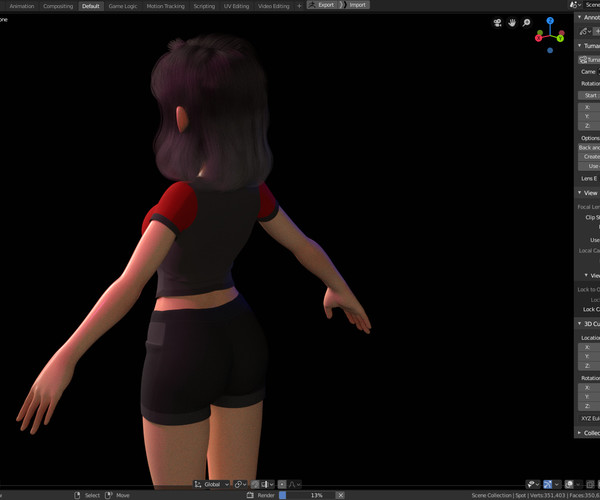
Task: Click the Create option in Turnaround
Action: 589,156
